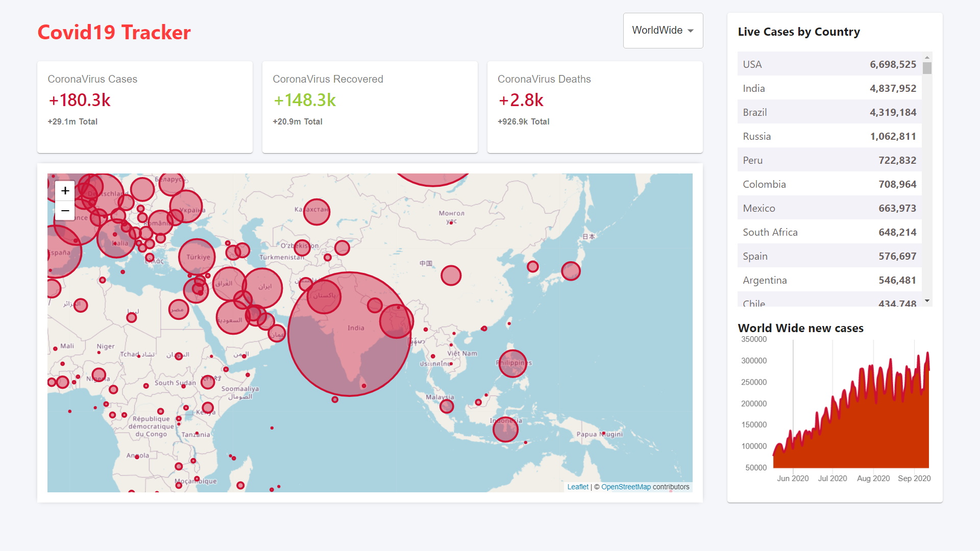The height and width of the screenshot is (551, 980).
Task: Click the Malaysia circle on the map
Action: pos(447,406)
